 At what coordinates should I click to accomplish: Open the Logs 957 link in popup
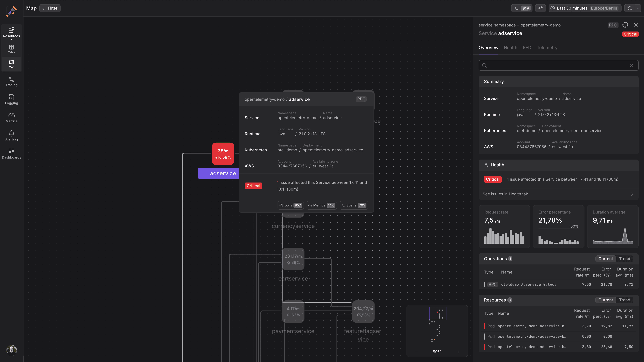click(290, 205)
